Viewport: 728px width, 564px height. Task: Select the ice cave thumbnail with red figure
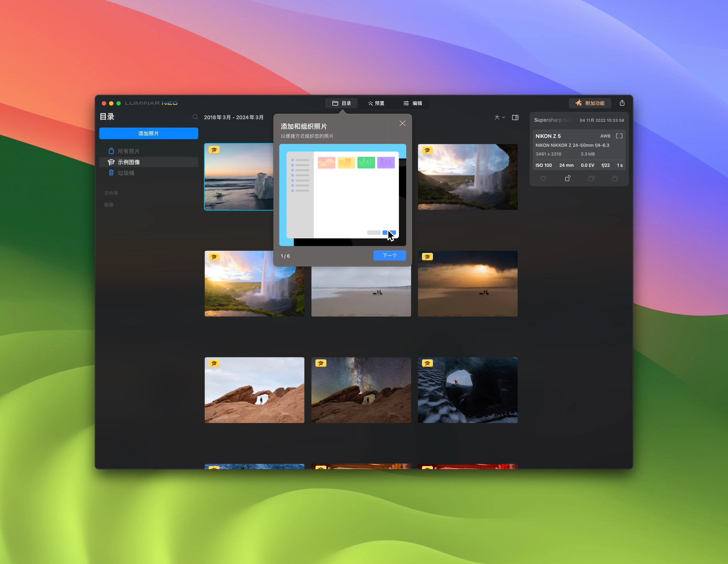click(x=467, y=390)
